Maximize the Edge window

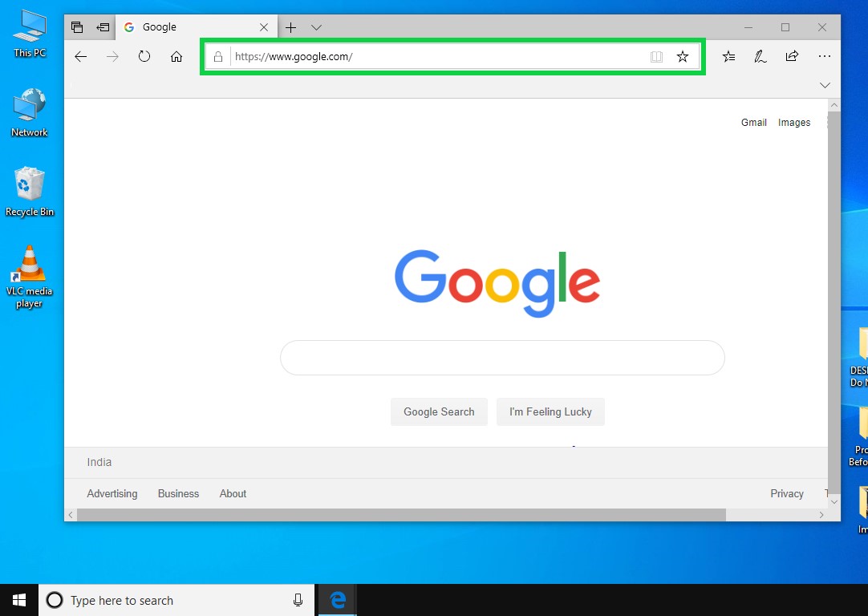tap(785, 27)
